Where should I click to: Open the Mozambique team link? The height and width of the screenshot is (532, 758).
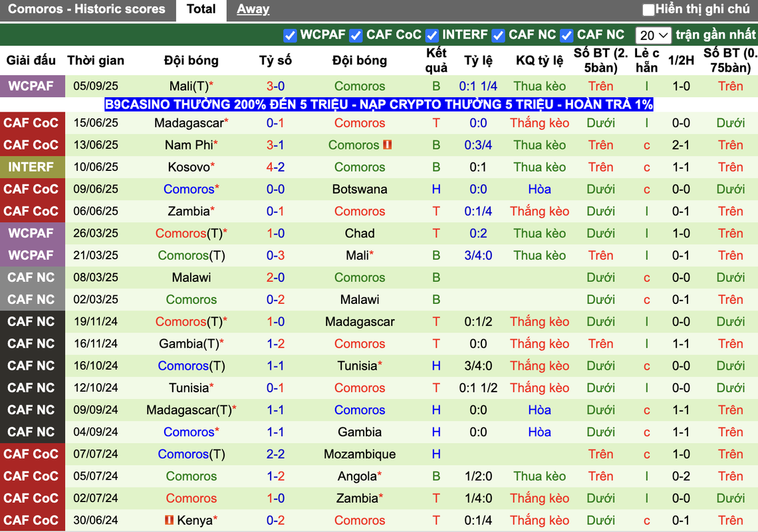click(360, 454)
